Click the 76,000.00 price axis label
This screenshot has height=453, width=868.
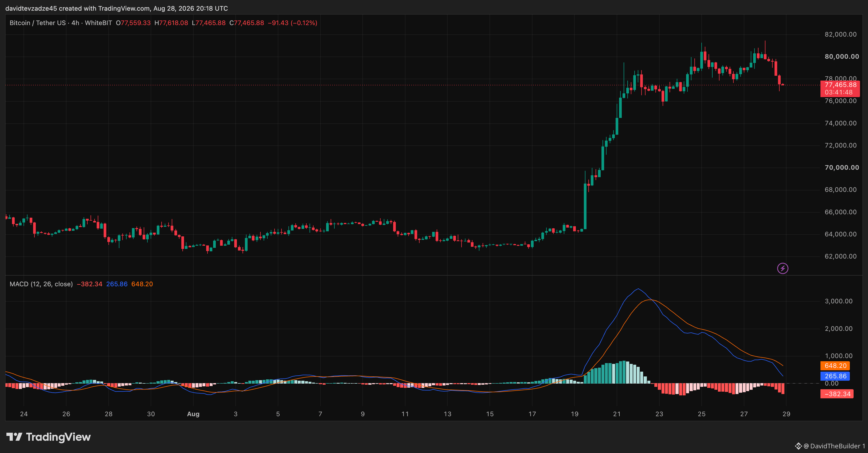840,101
